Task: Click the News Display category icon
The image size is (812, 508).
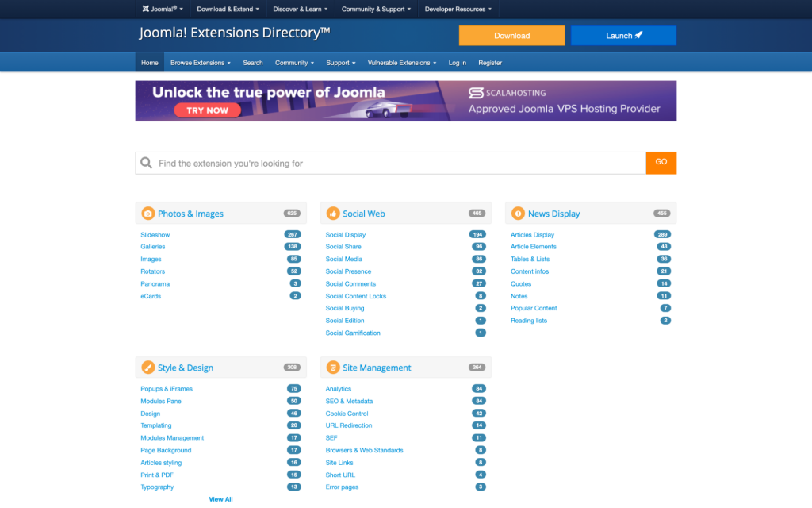Action: [x=518, y=213]
